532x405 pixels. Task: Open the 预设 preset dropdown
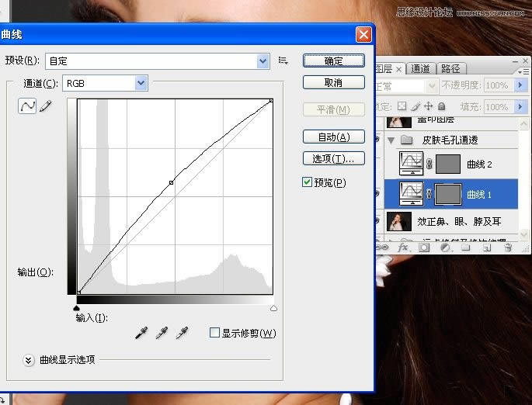pyautogui.click(x=263, y=61)
